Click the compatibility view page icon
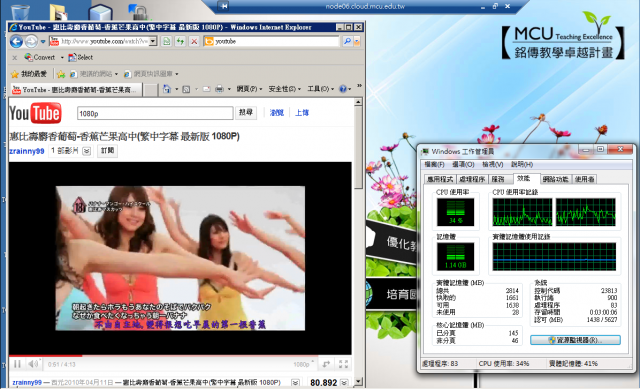The width and height of the screenshot is (640, 389). point(167,41)
